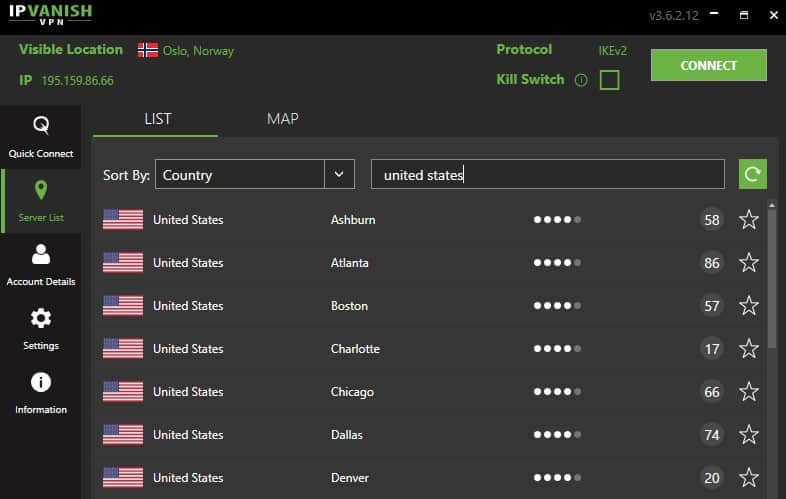
Task: Click the version number v3.6.2.12
Action: pos(674,16)
